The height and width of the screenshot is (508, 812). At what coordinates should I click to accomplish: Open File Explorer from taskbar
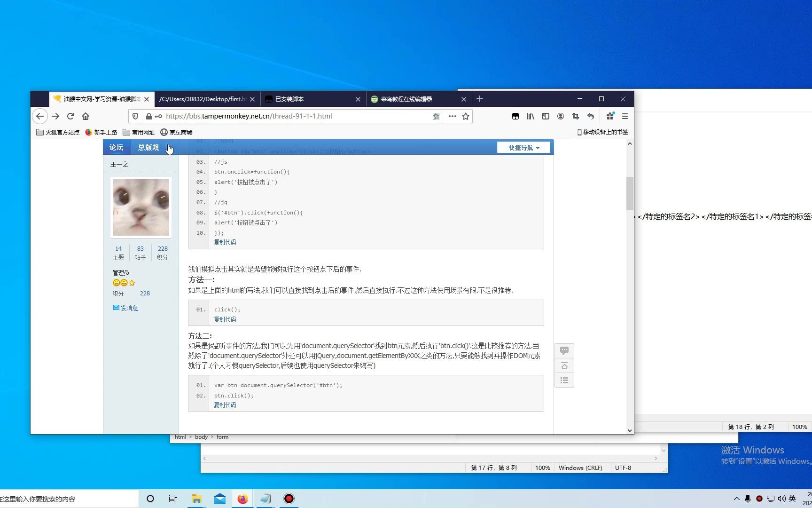coord(196,499)
